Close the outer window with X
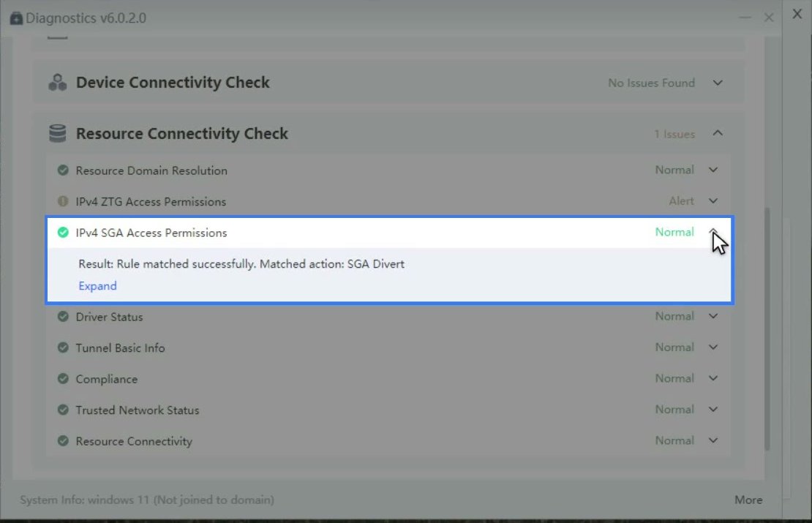 (x=797, y=14)
